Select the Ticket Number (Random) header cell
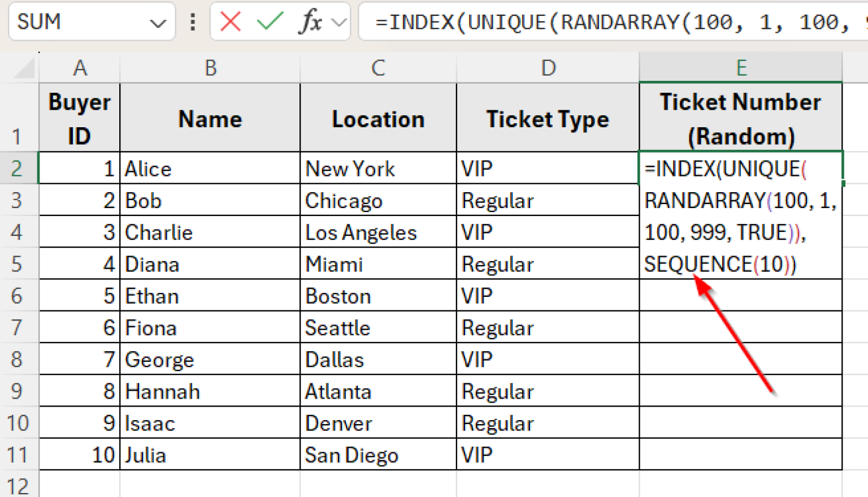Viewport: 868px width, 497px height. tap(741, 118)
